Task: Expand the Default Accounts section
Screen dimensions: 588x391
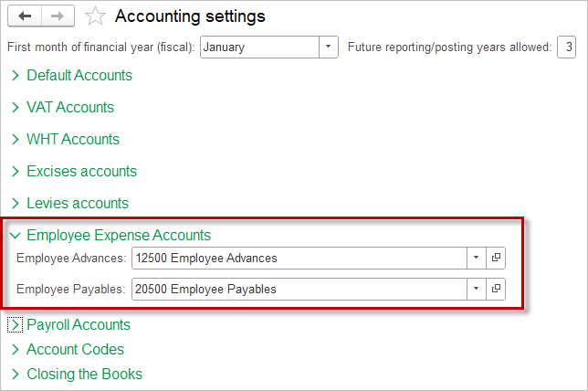Action: tap(72, 76)
